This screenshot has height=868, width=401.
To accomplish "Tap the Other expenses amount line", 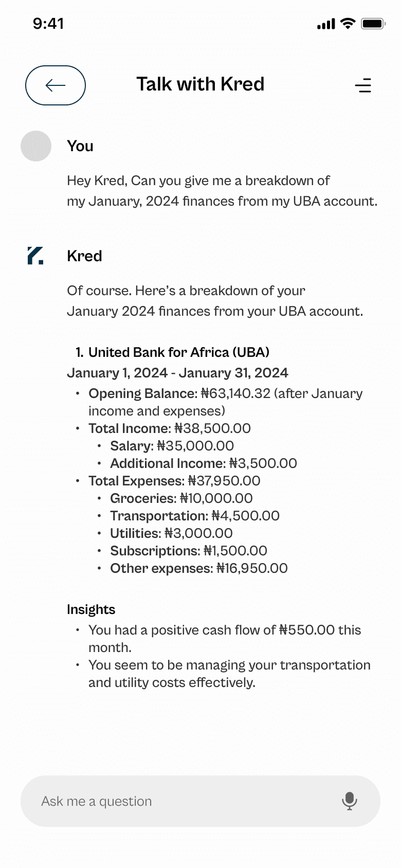I will pos(198,568).
